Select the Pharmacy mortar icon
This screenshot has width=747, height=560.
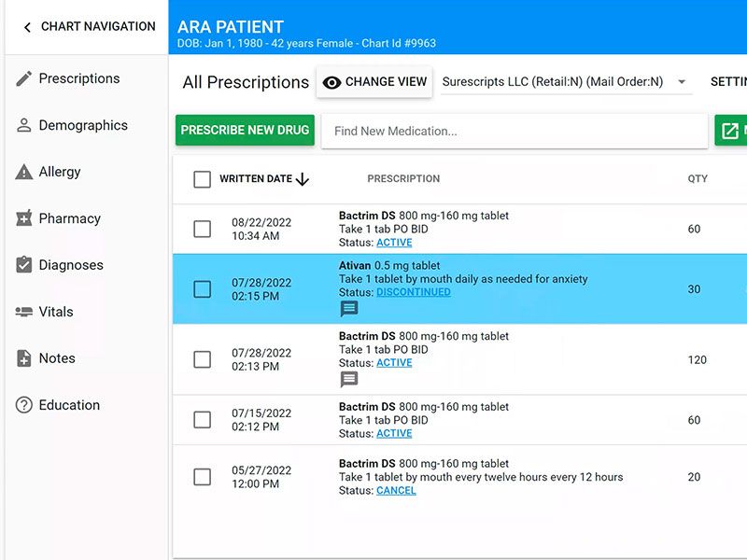(24, 218)
